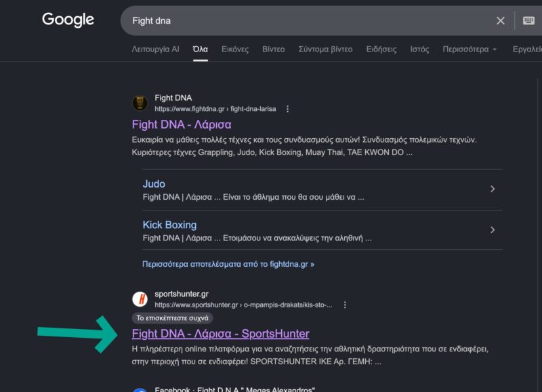Open sportshunter.gr result options menu
The width and height of the screenshot is (542, 392).
click(345, 305)
